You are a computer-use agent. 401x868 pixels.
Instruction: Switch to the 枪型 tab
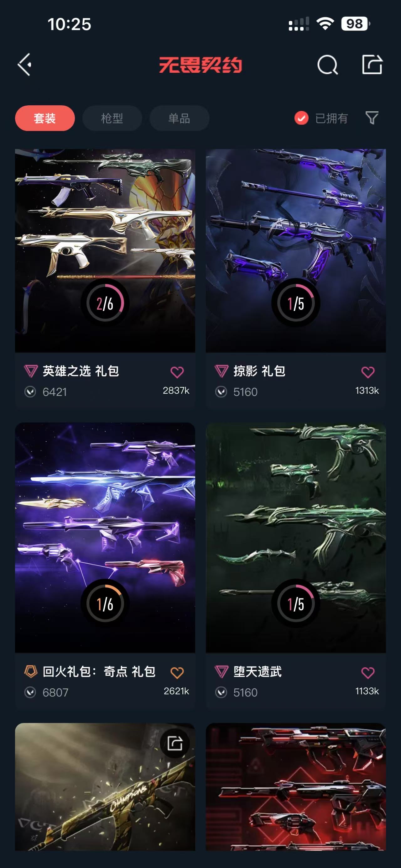tap(112, 118)
